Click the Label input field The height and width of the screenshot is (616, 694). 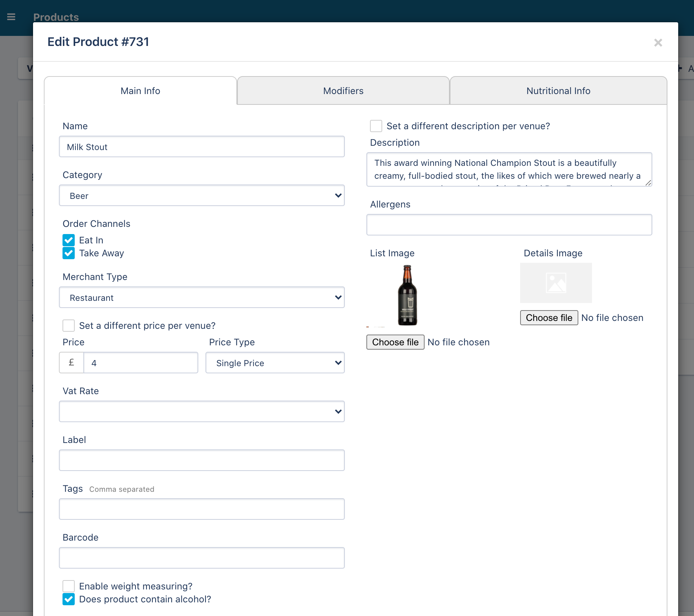[x=202, y=461]
